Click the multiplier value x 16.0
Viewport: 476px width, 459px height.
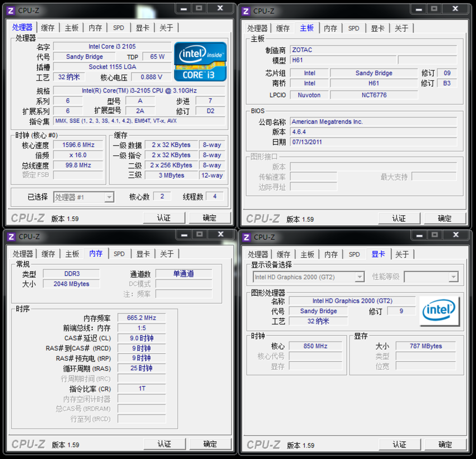[x=79, y=155]
